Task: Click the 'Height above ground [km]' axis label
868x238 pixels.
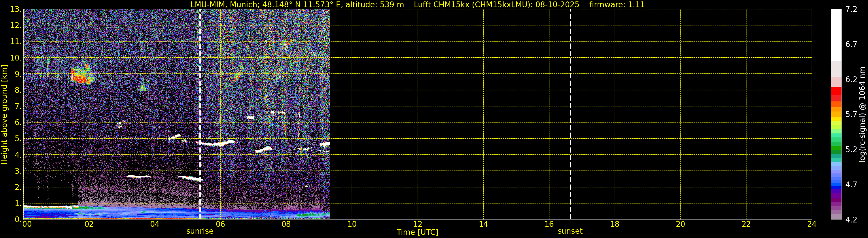Action: pyautogui.click(x=4, y=115)
